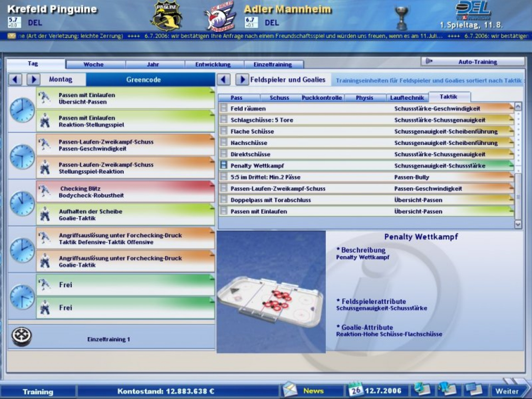Tick the checkbox for Direktschüsse
The height and width of the screenshot is (399, 532).
point(224,154)
